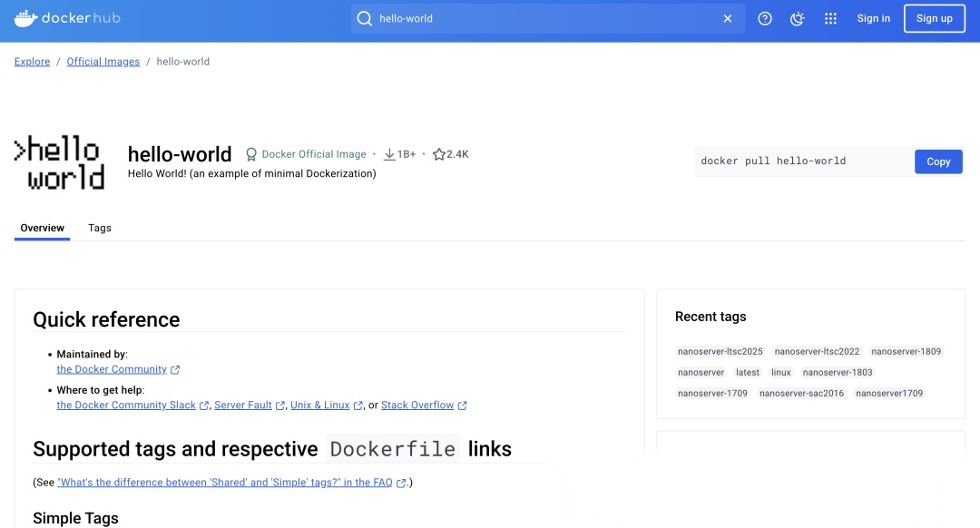Select the nanoserver-1803 tag
The width and height of the screenshot is (980, 528).
point(838,372)
